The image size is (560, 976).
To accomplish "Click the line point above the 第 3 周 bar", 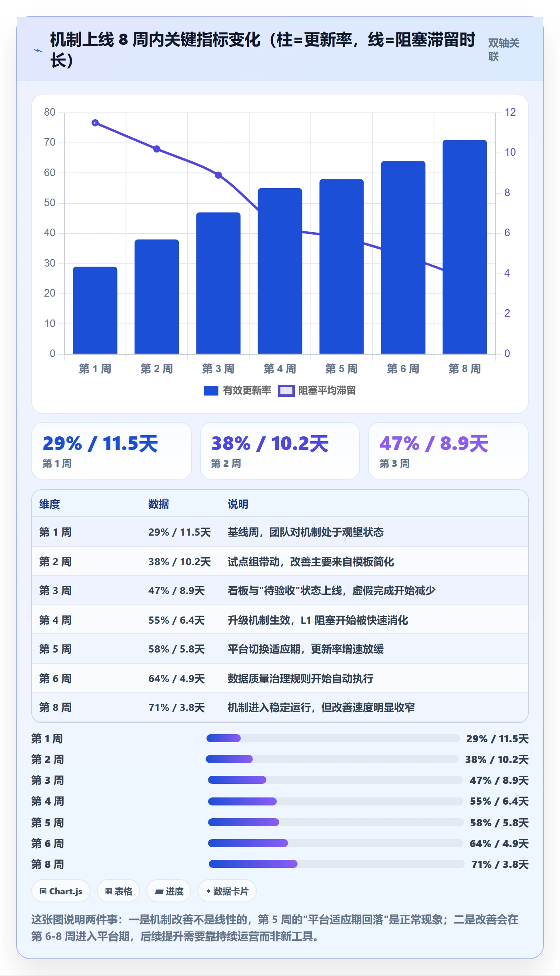I will click(218, 175).
